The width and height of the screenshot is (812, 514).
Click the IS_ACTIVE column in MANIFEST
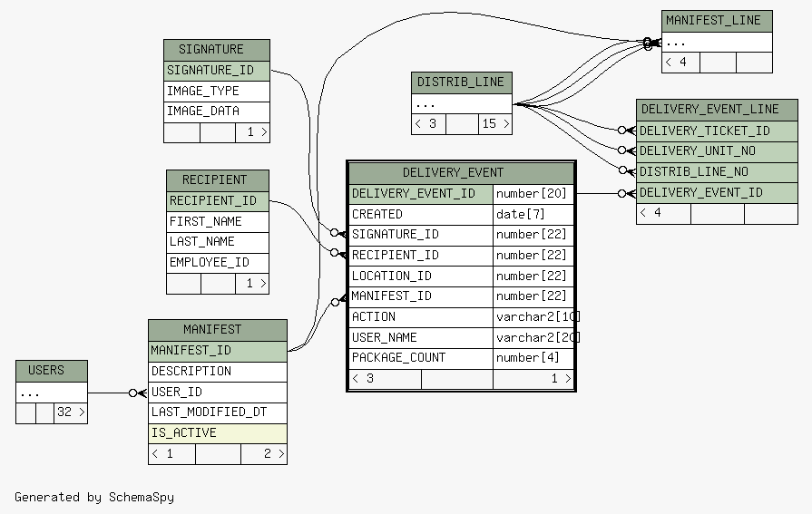217,433
